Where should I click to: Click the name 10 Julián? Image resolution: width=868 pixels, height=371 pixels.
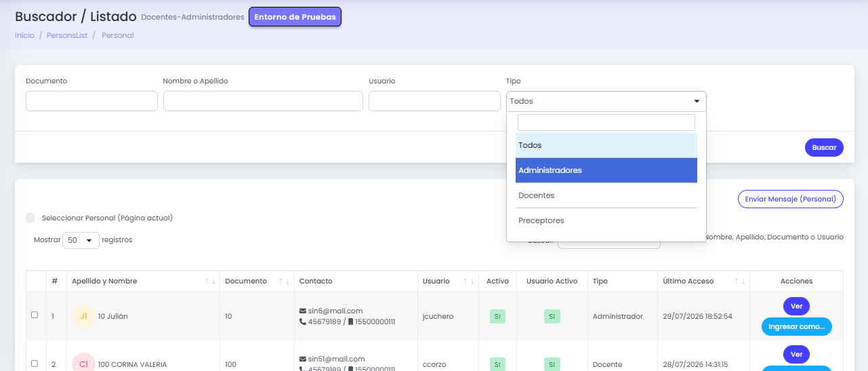pos(112,316)
